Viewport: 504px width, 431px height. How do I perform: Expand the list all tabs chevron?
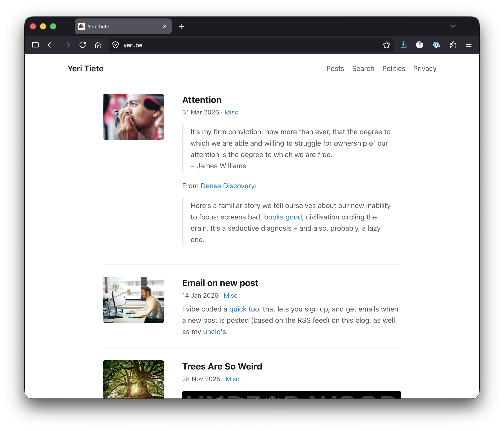[453, 26]
